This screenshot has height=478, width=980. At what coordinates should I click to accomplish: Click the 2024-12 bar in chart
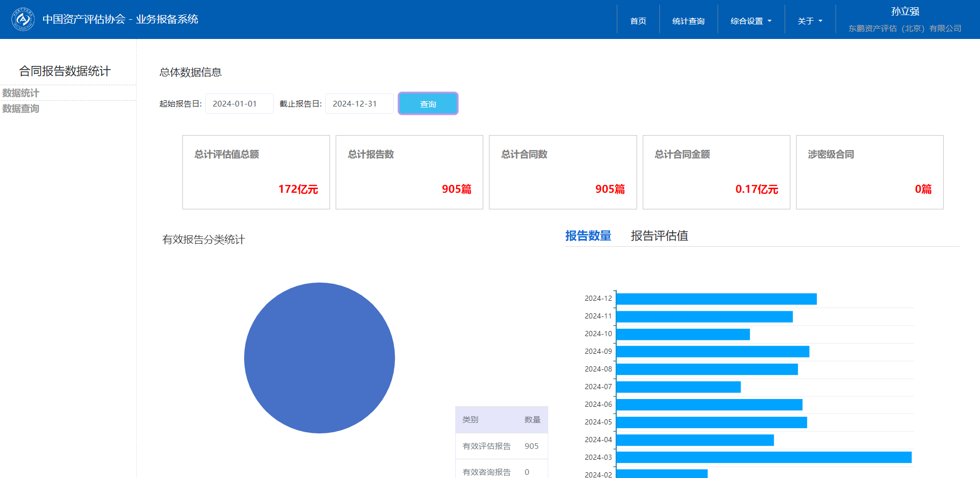(x=716, y=299)
